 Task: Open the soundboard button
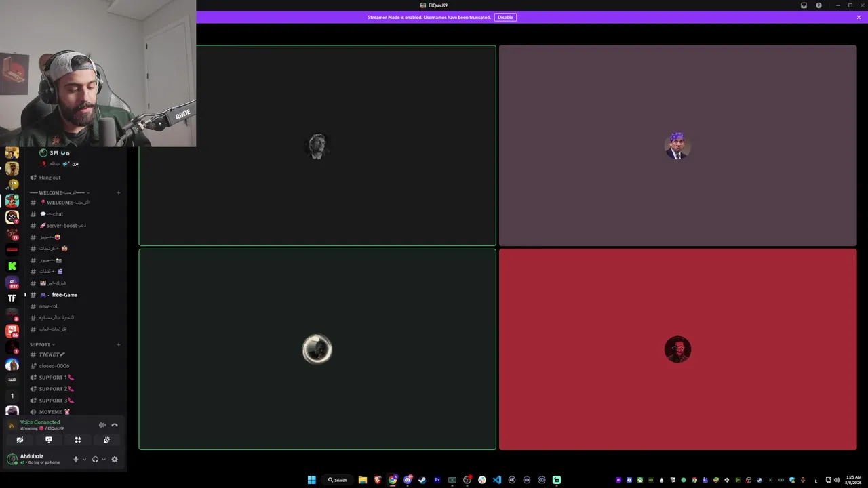(107, 440)
